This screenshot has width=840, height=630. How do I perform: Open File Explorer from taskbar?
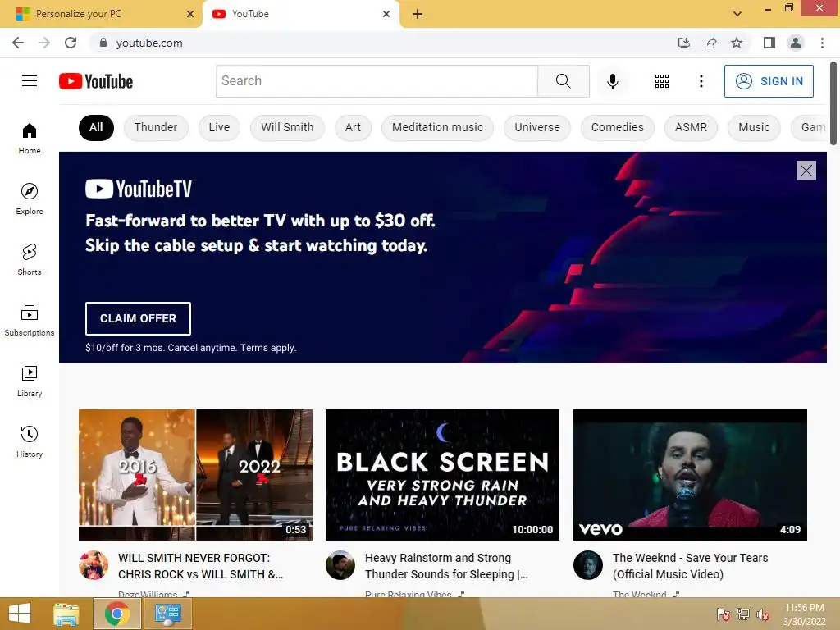click(x=66, y=614)
